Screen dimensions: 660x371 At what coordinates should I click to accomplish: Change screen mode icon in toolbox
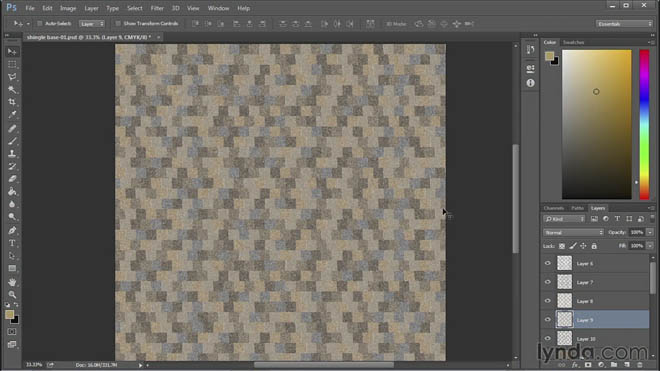pos(12,344)
